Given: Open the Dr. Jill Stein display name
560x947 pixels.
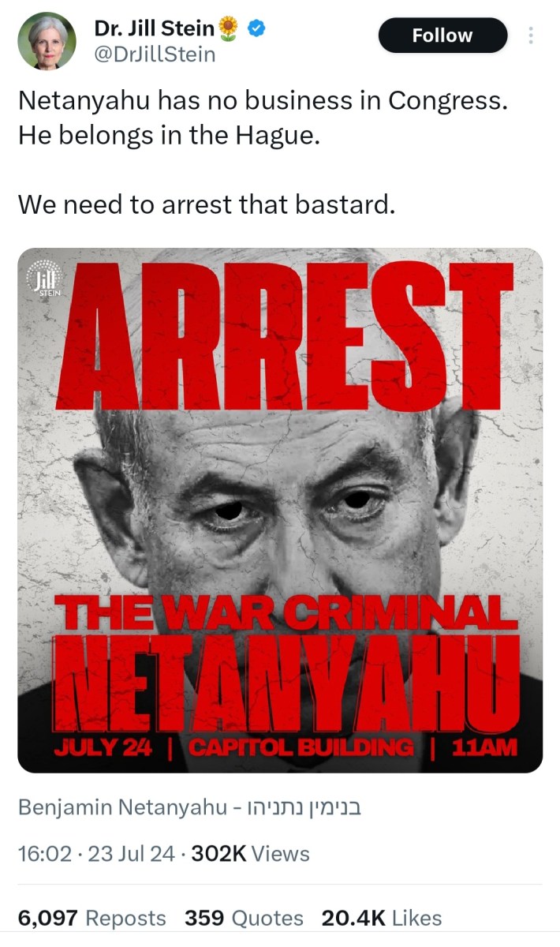Looking at the screenshot, I should [x=154, y=29].
